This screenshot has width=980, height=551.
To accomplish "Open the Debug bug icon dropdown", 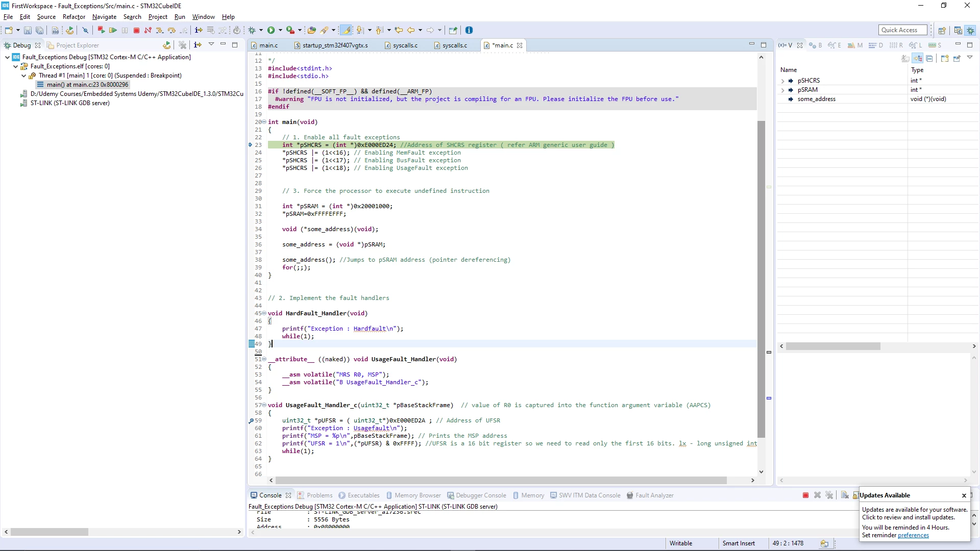I will [261, 31].
